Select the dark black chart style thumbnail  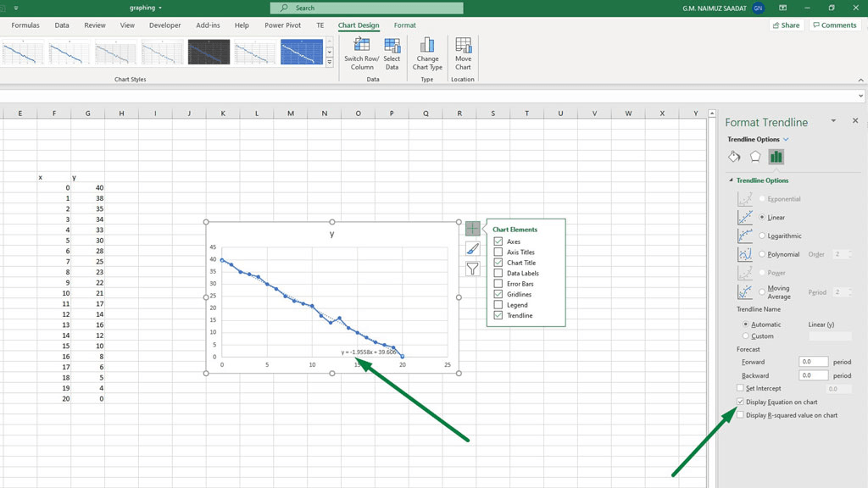(209, 52)
